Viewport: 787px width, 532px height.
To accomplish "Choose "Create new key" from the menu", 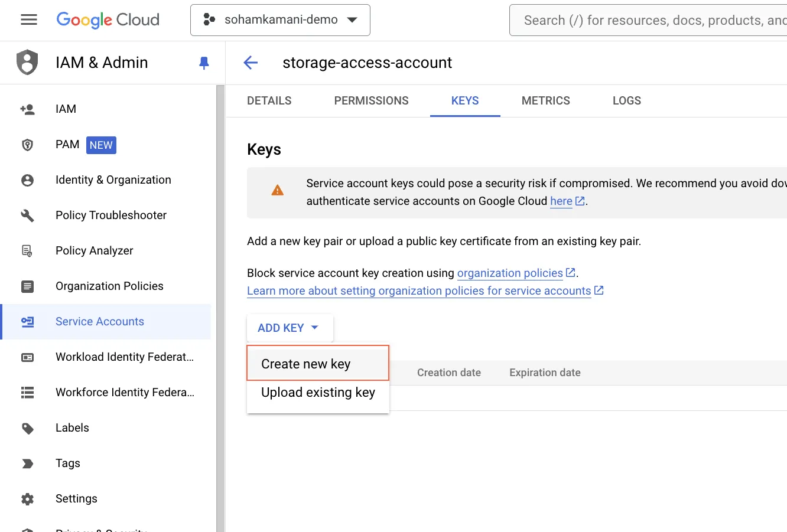I will (305, 364).
